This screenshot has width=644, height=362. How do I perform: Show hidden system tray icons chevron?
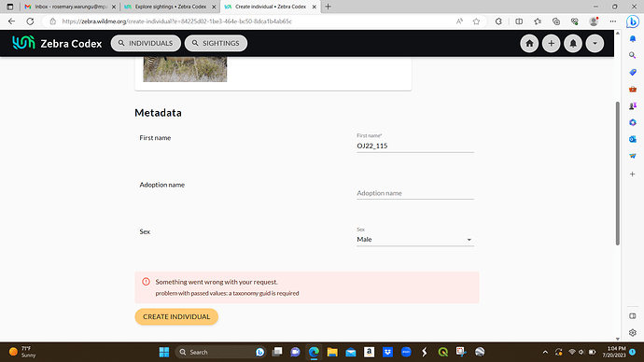[545, 352]
